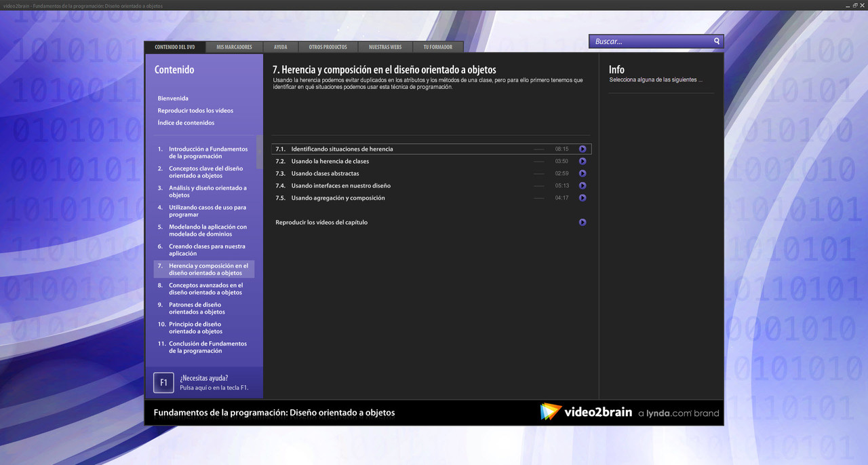Select chapter 9 Patrones de diseño
The image size is (868, 465).
tap(203, 308)
